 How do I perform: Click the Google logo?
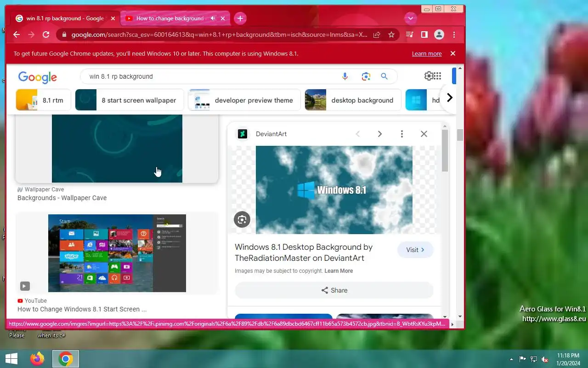coord(38,77)
